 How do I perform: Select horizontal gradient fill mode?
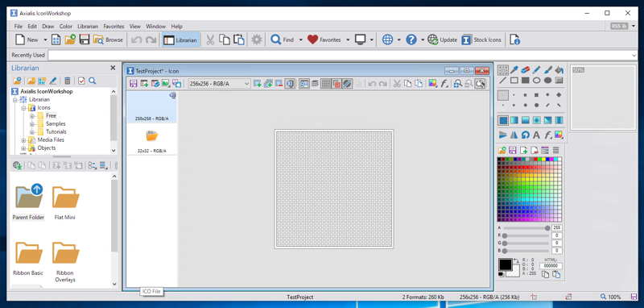tap(514, 120)
